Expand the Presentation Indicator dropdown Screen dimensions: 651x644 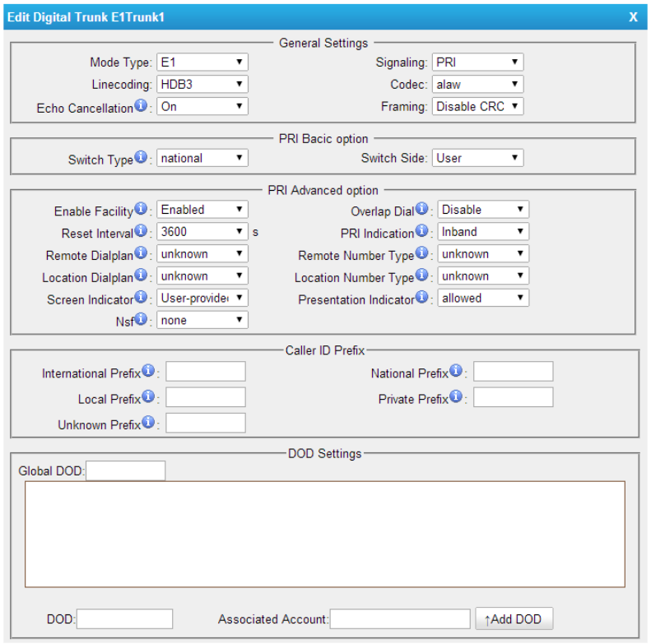pyautogui.click(x=483, y=298)
